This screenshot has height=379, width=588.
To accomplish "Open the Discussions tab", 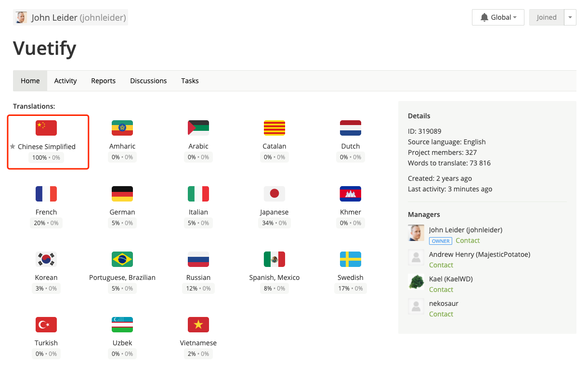I will (x=148, y=80).
